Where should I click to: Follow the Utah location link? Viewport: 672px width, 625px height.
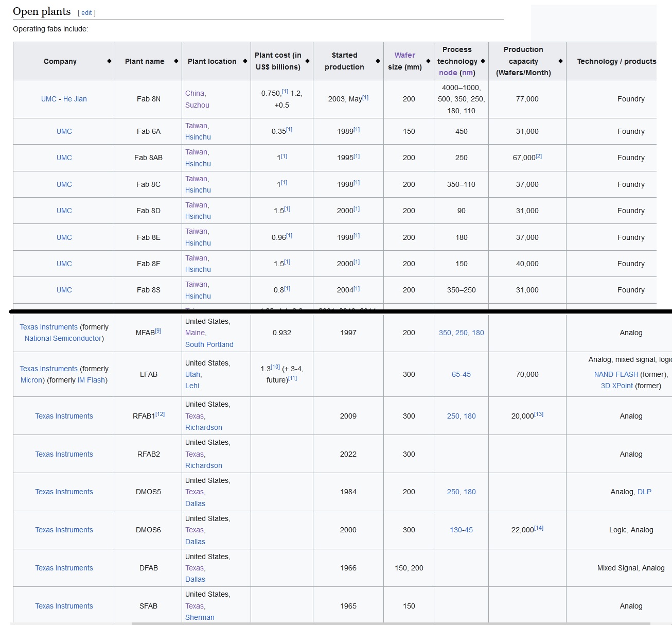click(x=192, y=374)
